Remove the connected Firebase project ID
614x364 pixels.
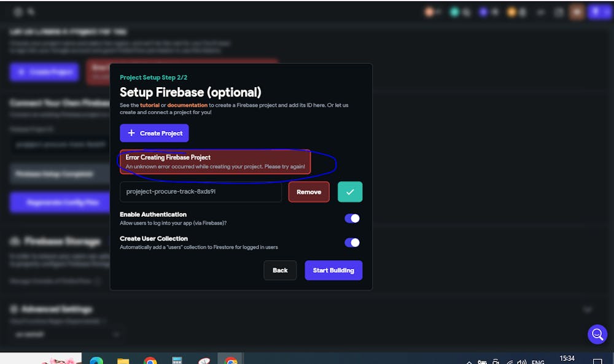point(309,192)
